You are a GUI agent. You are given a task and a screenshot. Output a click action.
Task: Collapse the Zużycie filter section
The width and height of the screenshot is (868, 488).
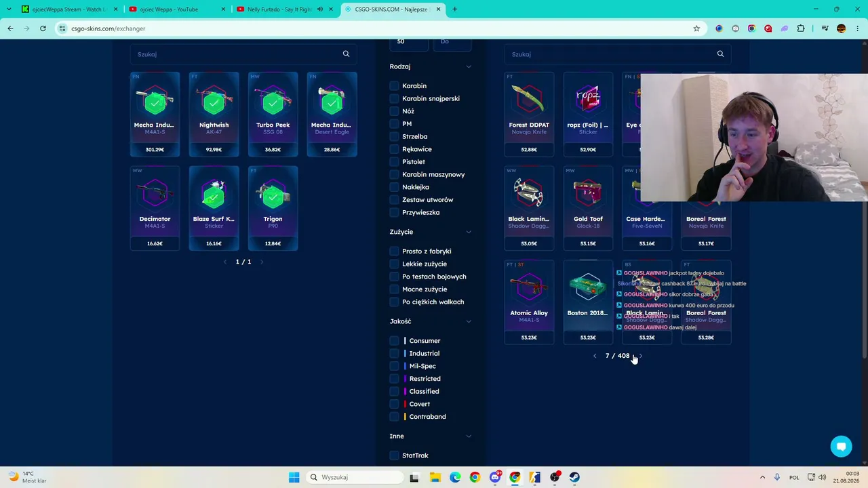(x=469, y=232)
